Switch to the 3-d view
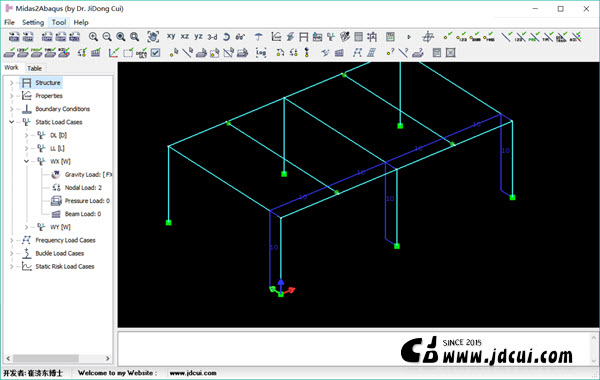Screen dimensions: 600x380 pyautogui.click(x=212, y=37)
